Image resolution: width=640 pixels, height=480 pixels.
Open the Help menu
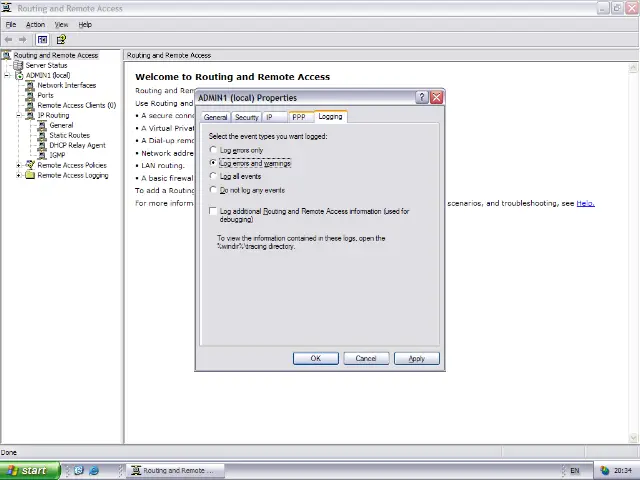coord(85,24)
